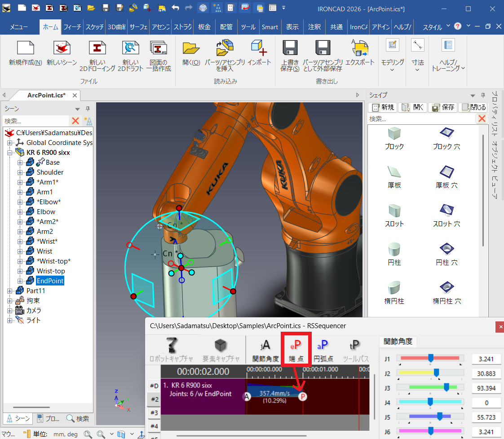Screen dimensions: 504x439
Task: Select the P keyframe marker on timeline
Action: [302, 397]
